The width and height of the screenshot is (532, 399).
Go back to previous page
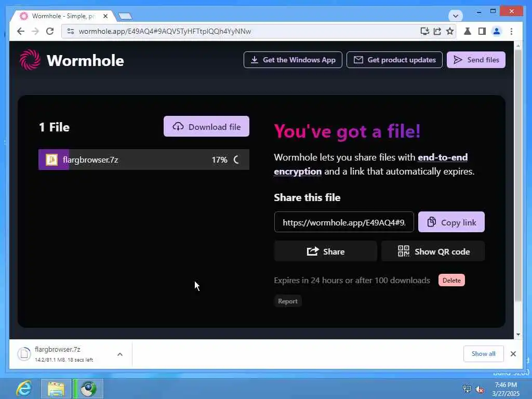pos(21,31)
